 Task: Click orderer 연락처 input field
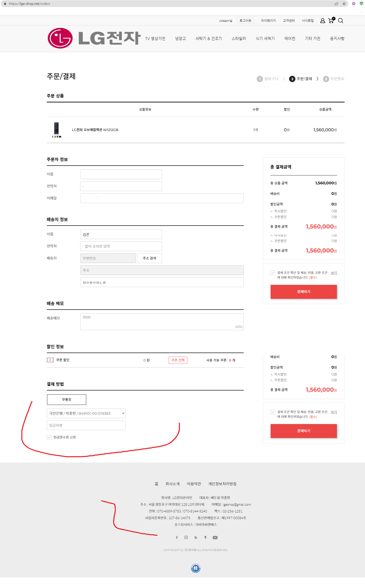pyautogui.click(x=121, y=186)
